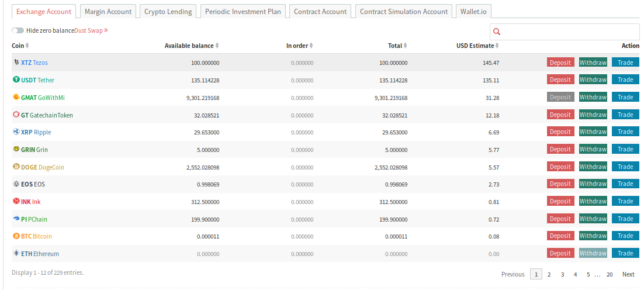Trade EOS
The image size is (644, 290).
[625, 184]
